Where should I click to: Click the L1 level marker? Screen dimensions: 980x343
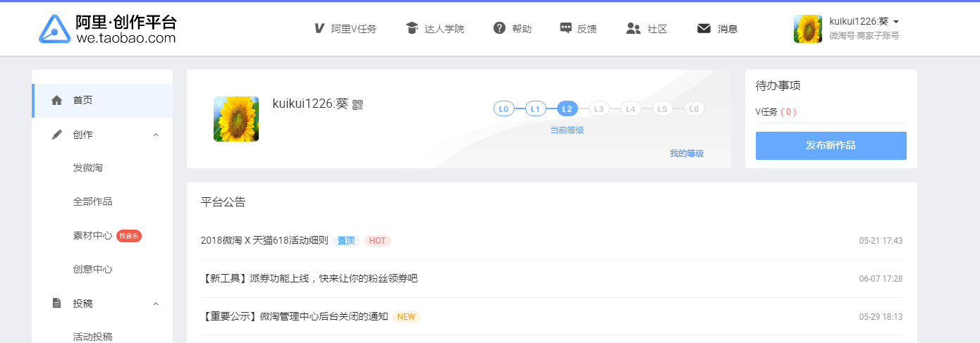pyautogui.click(x=535, y=109)
